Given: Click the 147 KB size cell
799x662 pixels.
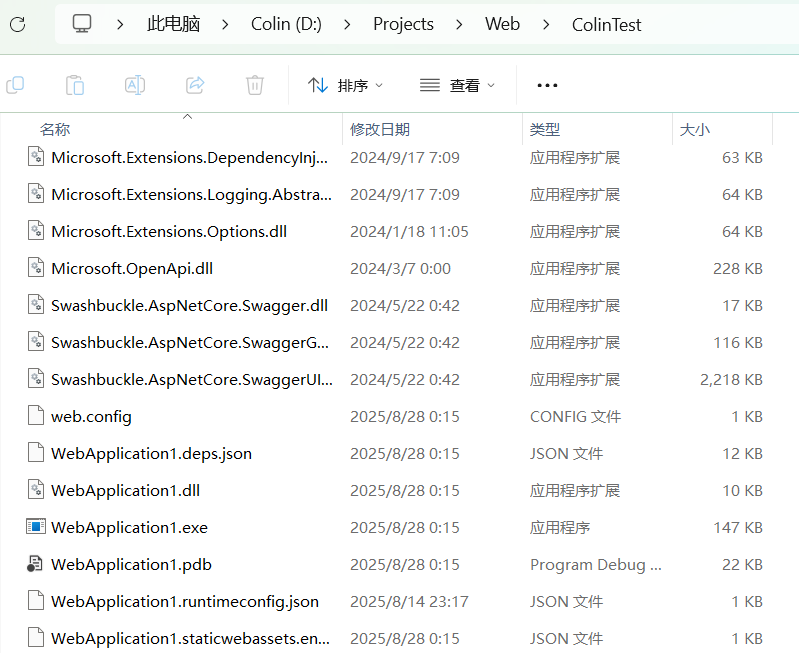Looking at the screenshot, I should pyautogui.click(x=738, y=527).
